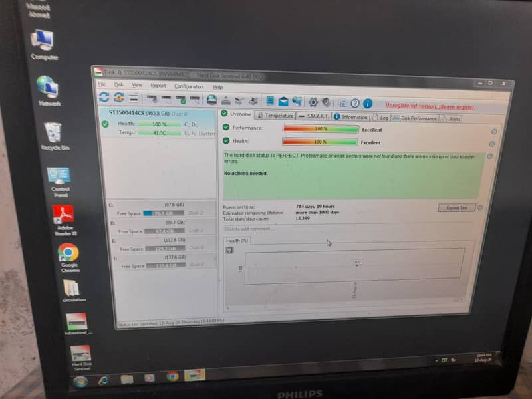Click the question mark help toolbar icon
Screen dimensions: 532x399
355,103
